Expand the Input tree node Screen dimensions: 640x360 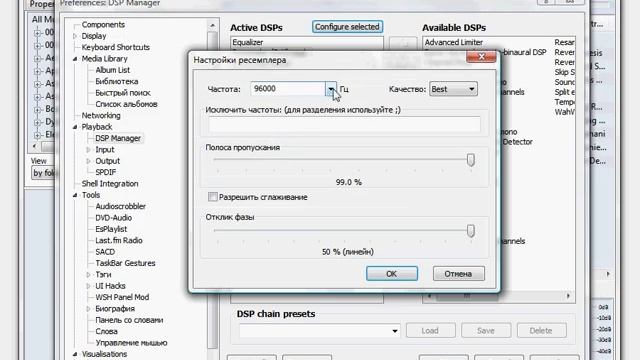point(89,150)
